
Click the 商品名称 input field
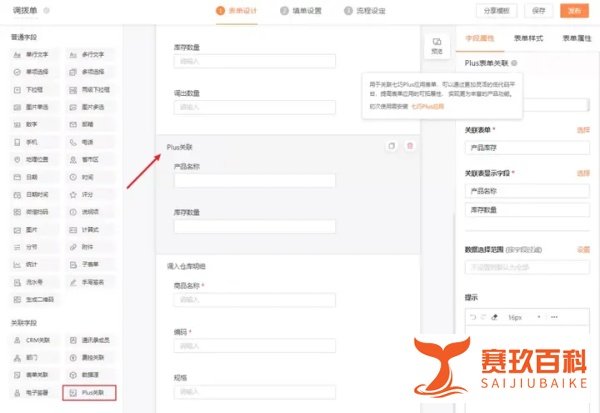tap(255, 300)
